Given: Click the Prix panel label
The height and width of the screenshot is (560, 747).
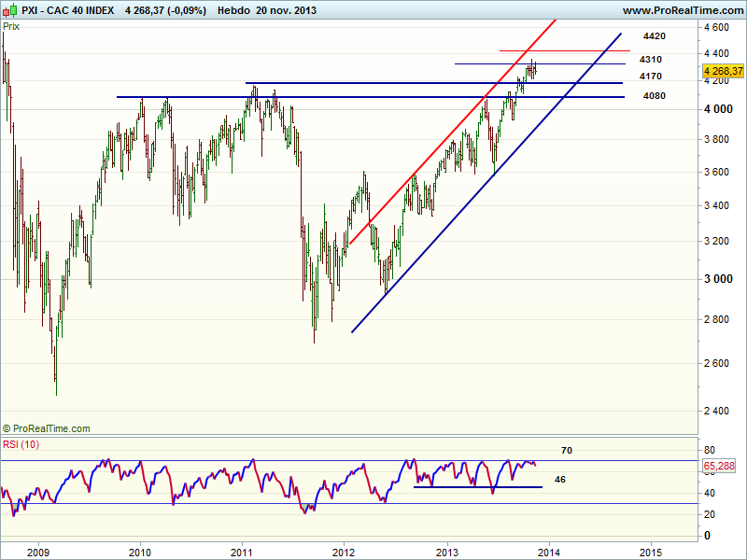Looking at the screenshot, I should coord(11,26).
